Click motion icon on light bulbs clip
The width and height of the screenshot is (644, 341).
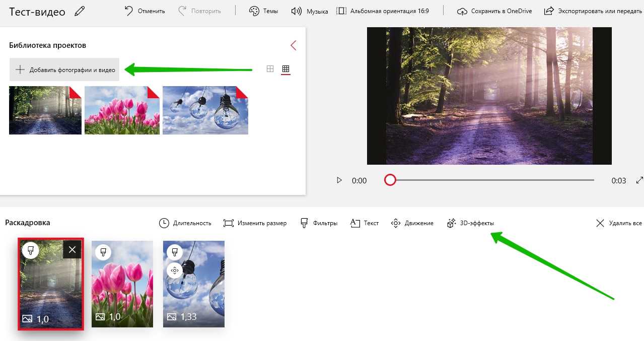tap(175, 270)
